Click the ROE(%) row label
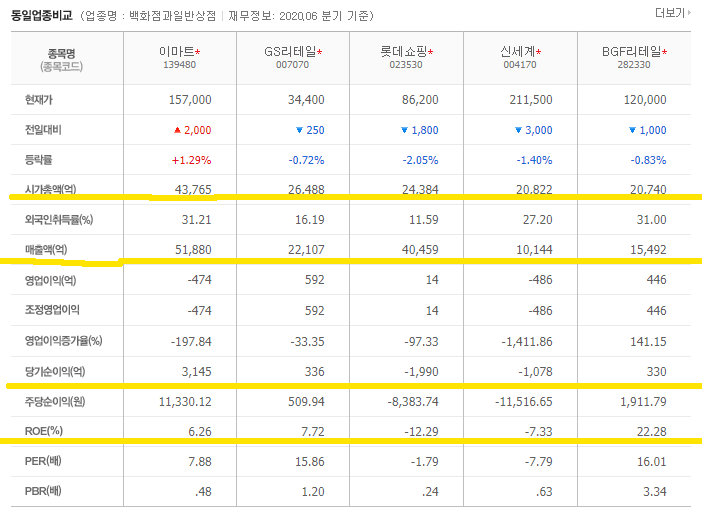The height and width of the screenshot is (516, 702). [x=44, y=431]
